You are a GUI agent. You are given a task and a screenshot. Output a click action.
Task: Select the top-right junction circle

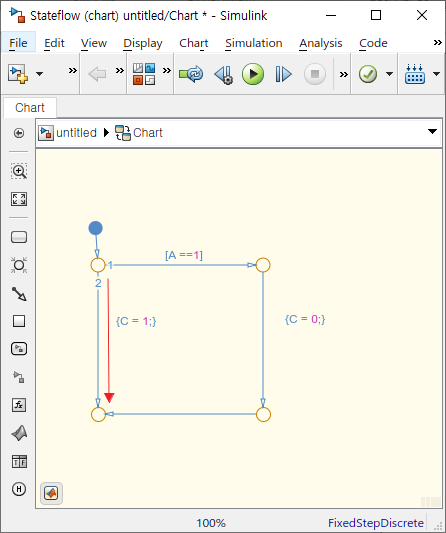263,265
